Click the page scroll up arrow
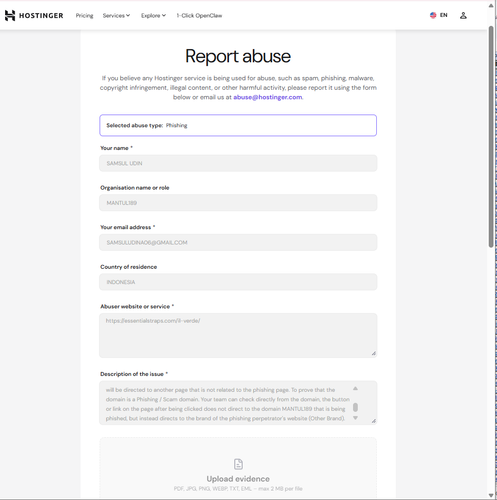Image resolution: width=497 pixels, height=500 pixels. 491,5
